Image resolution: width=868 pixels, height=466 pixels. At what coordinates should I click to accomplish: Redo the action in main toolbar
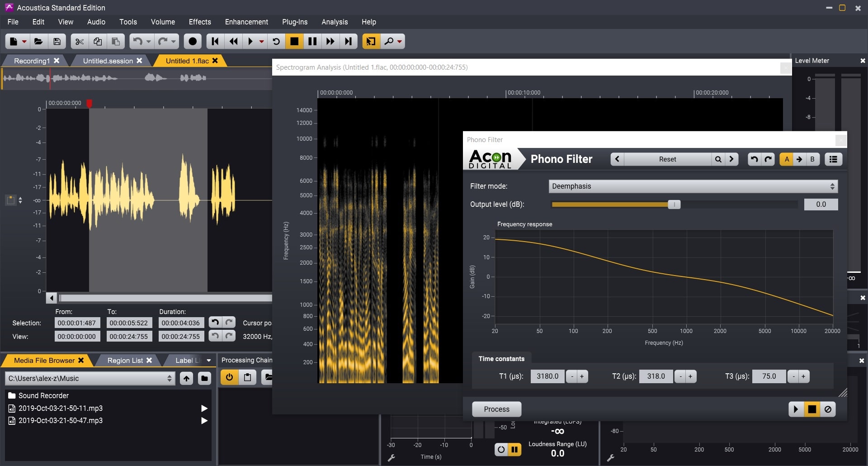162,41
